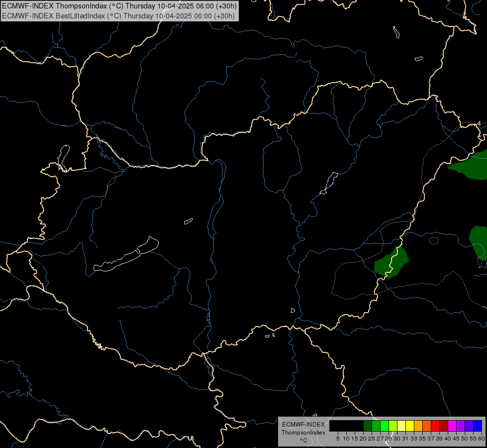Select the bright red 37–39 legend swatch
This screenshot has height=448, width=487.
435,426
